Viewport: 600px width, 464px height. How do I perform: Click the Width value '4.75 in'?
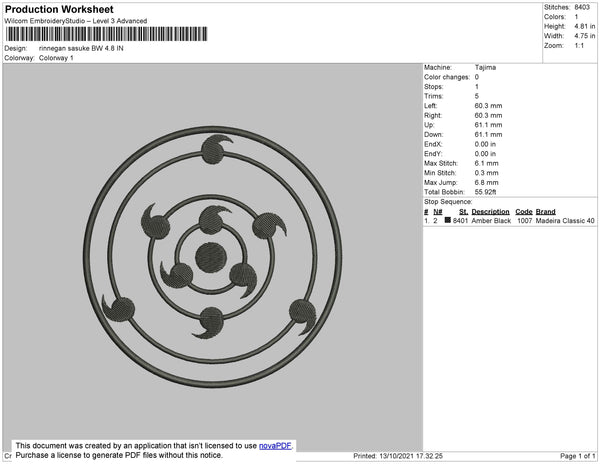[x=585, y=36]
